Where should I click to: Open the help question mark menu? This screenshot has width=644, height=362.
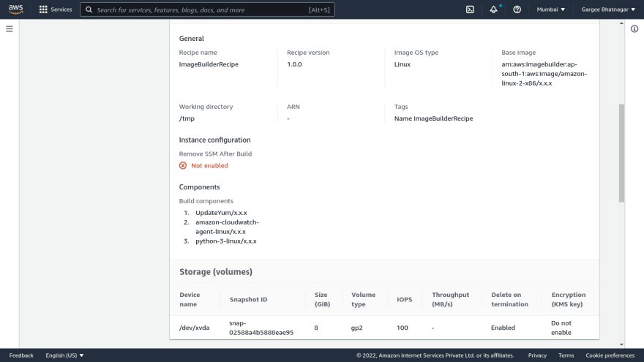pos(517,10)
